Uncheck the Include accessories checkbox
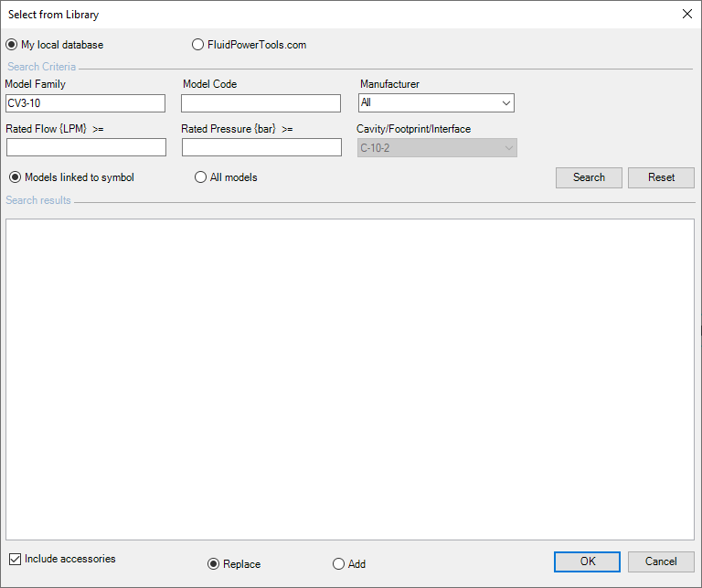The width and height of the screenshot is (702, 588). tap(15, 559)
